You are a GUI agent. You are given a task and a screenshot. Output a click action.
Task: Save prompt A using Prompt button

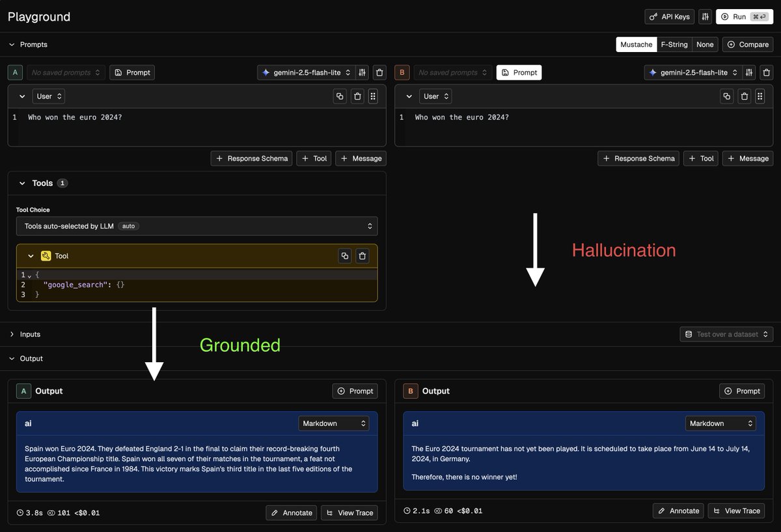[x=132, y=72]
